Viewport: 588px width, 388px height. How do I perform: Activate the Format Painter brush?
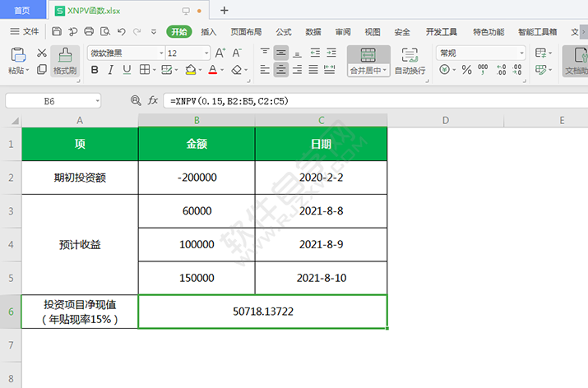point(65,61)
